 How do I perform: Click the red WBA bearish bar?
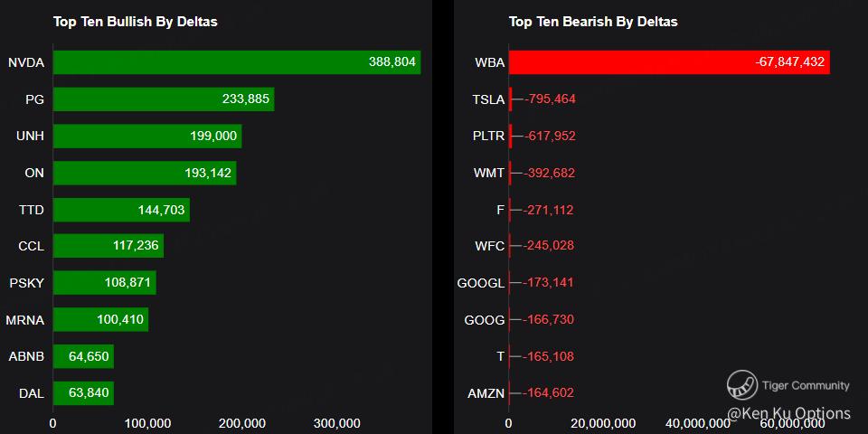[669, 62]
